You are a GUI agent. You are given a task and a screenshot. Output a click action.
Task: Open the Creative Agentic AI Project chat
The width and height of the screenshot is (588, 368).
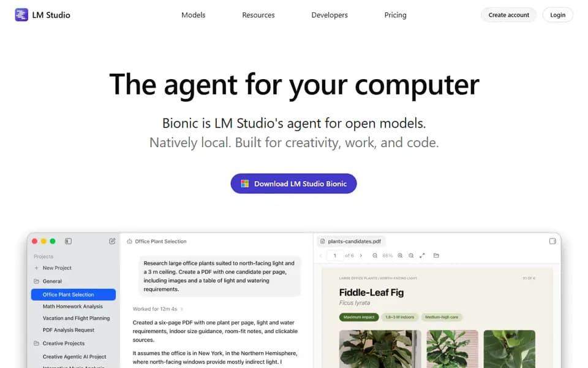pyautogui.click(x=74, y=357)
